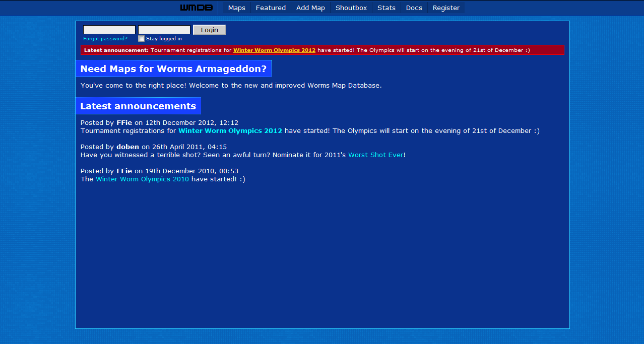
Task: Open the Worst Shot Ever link
Action: pyautogui.click(x=376, y=155)
